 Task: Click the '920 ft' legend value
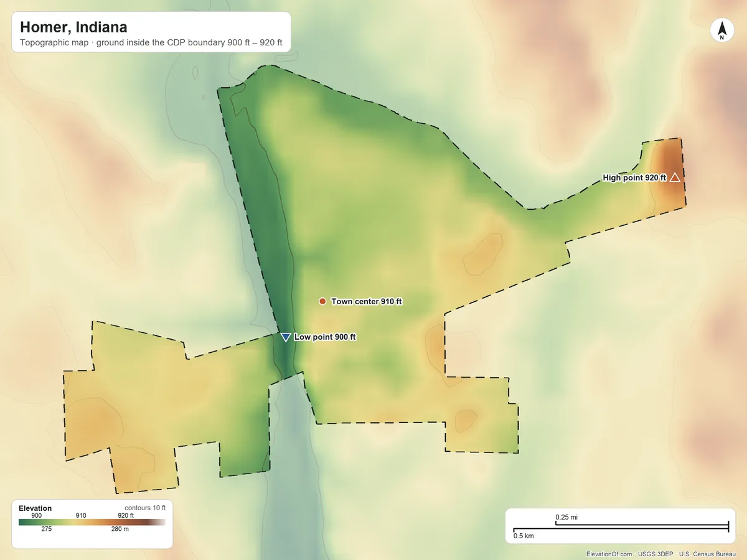(126, 515)
